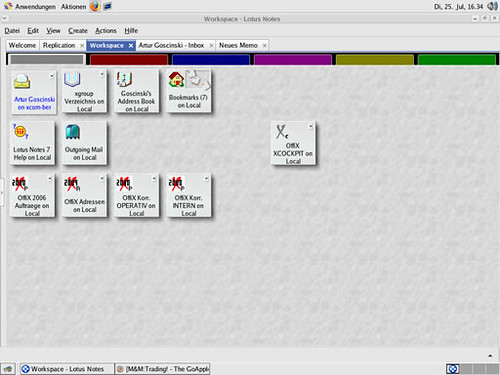Screen dimensions: 500x375
Task: Expand server arrow on OffiX 2006 Auftraege tile
Action: click(50, 178)
